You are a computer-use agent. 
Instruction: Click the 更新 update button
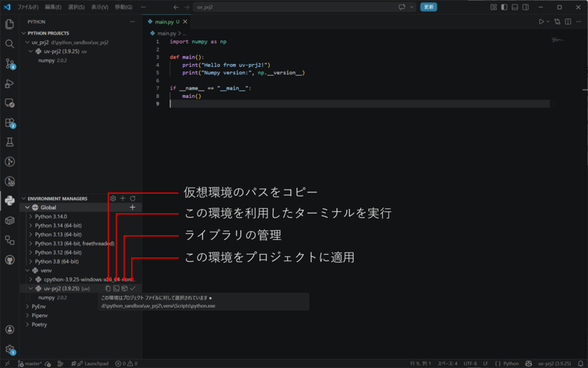pos(429,7)
